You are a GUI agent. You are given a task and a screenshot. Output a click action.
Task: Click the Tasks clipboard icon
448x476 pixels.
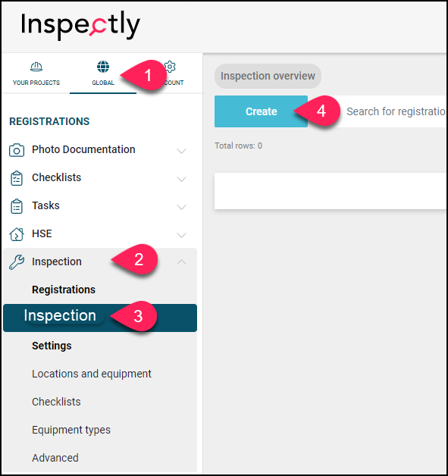tap(17, 206)
